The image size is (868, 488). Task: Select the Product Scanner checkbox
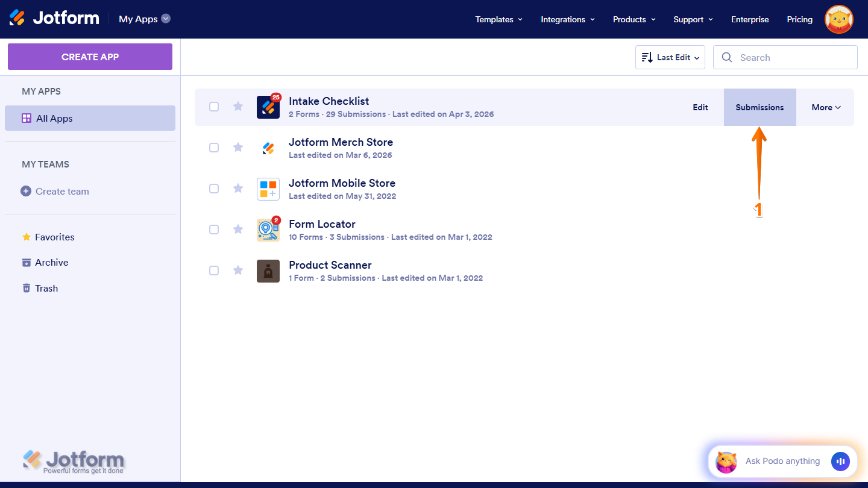click(214, 270)
